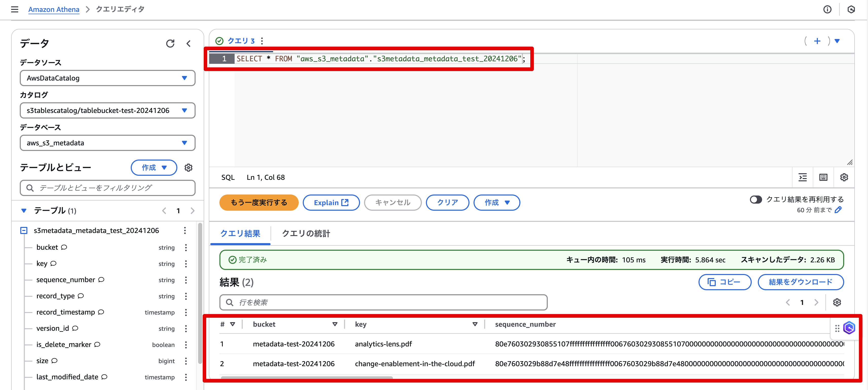
Task: Open keyboard shortcuts icon in editor bar
Action: click(823, 178)
